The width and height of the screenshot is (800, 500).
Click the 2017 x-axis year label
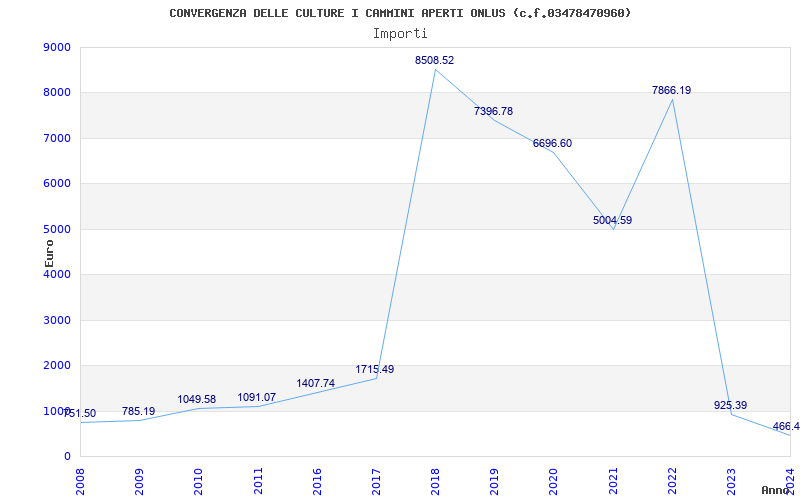click(x=376, y=481)
